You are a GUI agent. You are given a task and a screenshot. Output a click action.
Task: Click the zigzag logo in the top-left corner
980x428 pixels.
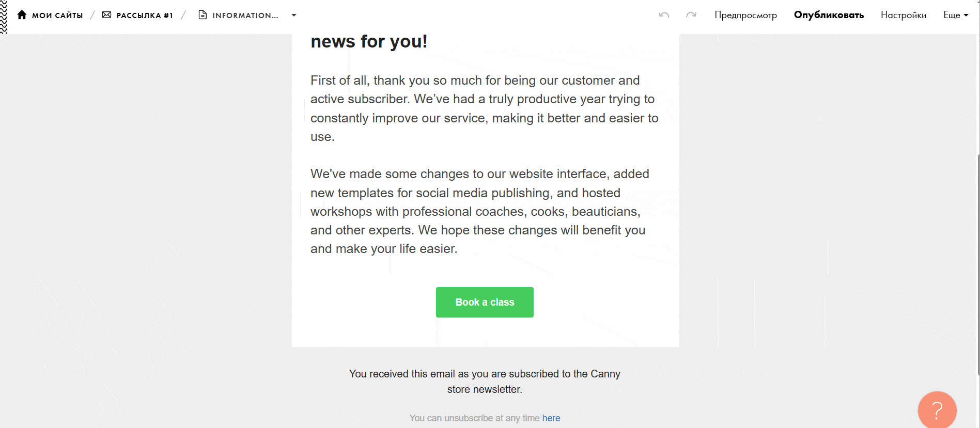(x=4, y=17)
